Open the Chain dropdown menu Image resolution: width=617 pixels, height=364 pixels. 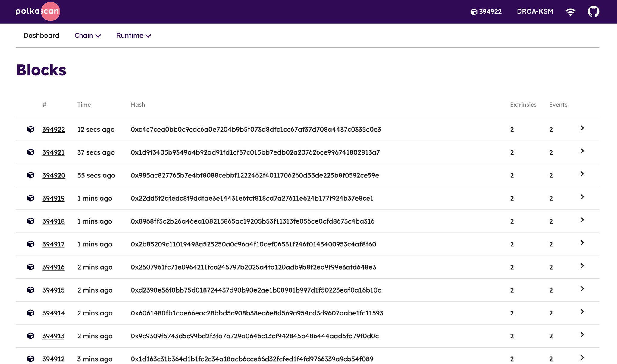[x=87, y=36]
